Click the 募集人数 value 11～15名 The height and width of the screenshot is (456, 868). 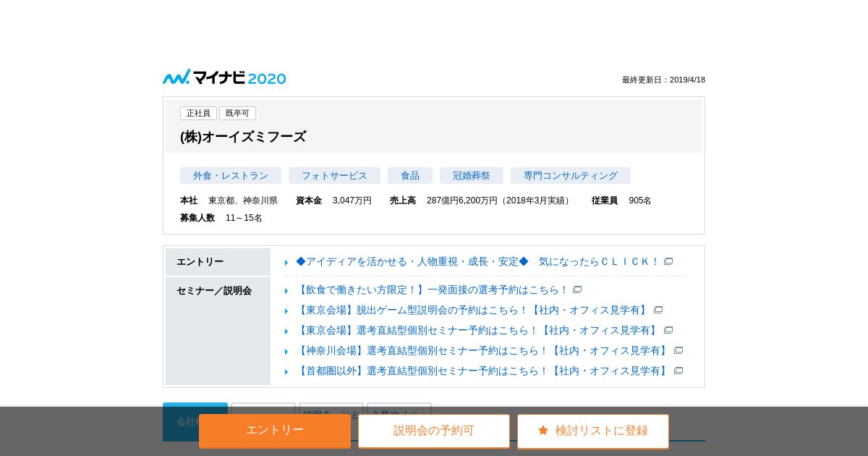point(244,218)
